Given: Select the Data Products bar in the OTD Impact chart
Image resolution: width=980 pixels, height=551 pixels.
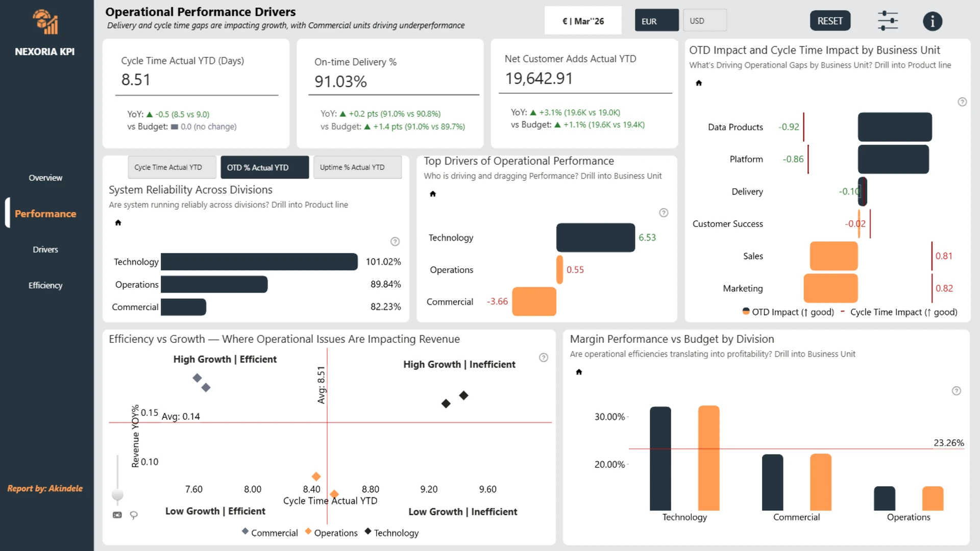Looking at the screenshot, I should pyautogui.click(x=894, y=127).
